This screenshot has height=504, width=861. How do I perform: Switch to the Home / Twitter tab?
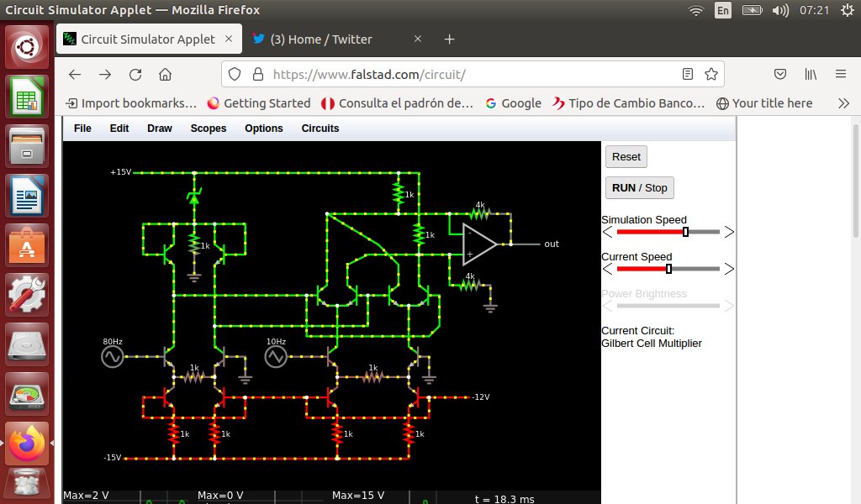(x=337, y=39)
